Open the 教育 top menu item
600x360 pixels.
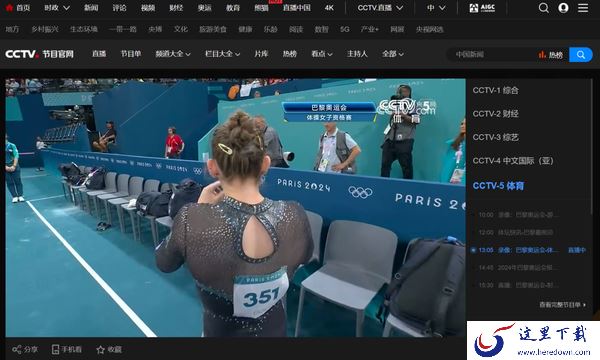[x=233, y=8]
